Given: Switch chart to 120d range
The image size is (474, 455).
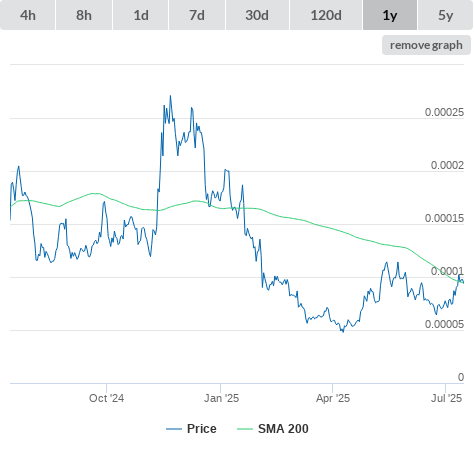Looking at the screenshot, I should pyautogui.click(x=326, y=15).
